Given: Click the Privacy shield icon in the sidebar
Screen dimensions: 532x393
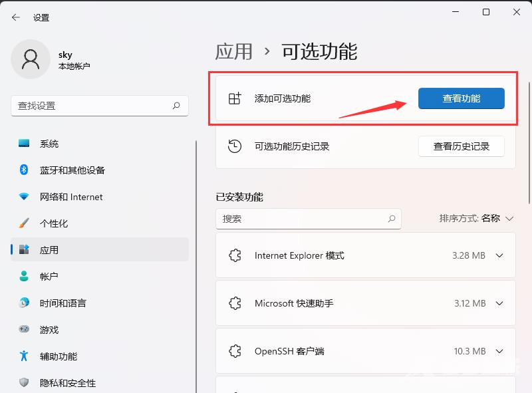Looking at the screenshot, I should point(24,382).
